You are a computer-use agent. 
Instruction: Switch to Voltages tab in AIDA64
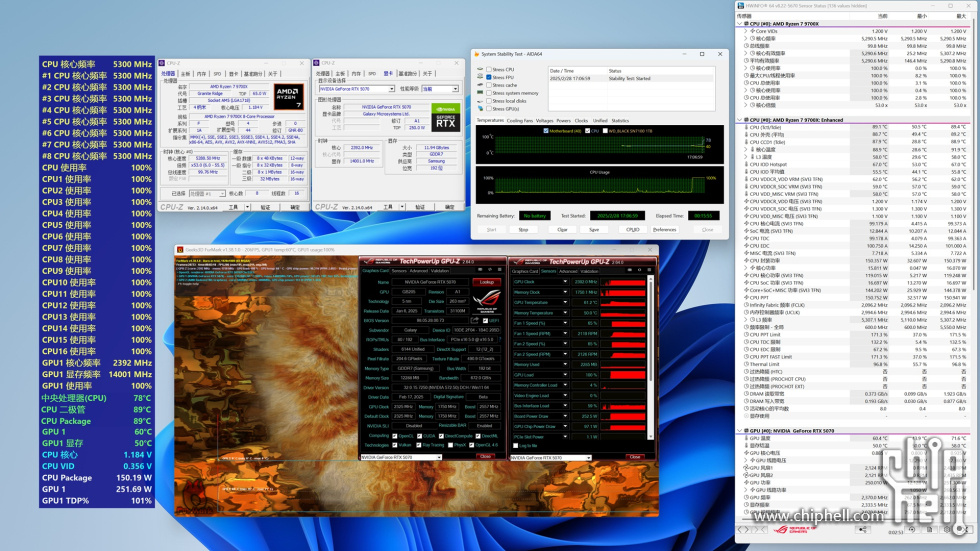(x=544, y=121)
